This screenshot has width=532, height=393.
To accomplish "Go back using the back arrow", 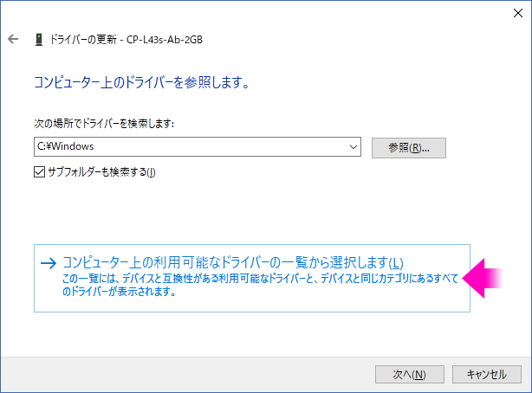I will tap(13, 39).
